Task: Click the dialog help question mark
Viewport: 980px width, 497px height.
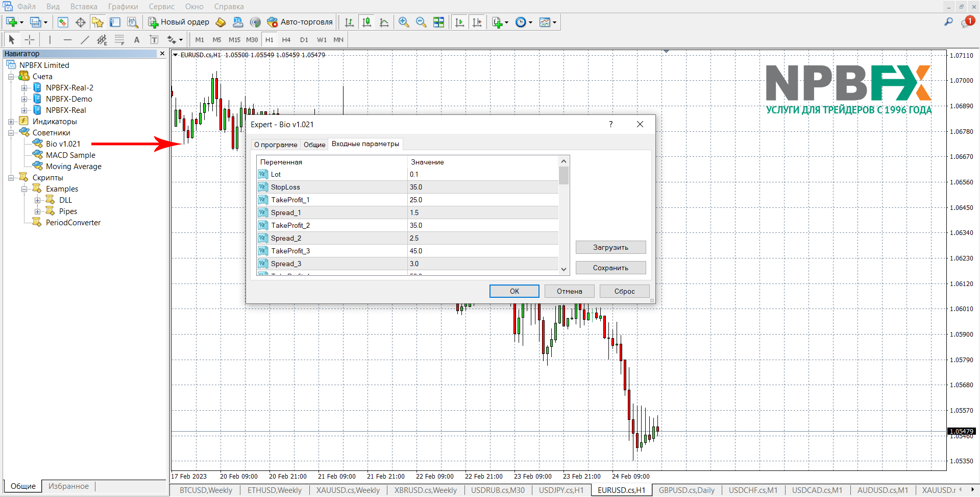Action: pos(610,124)
